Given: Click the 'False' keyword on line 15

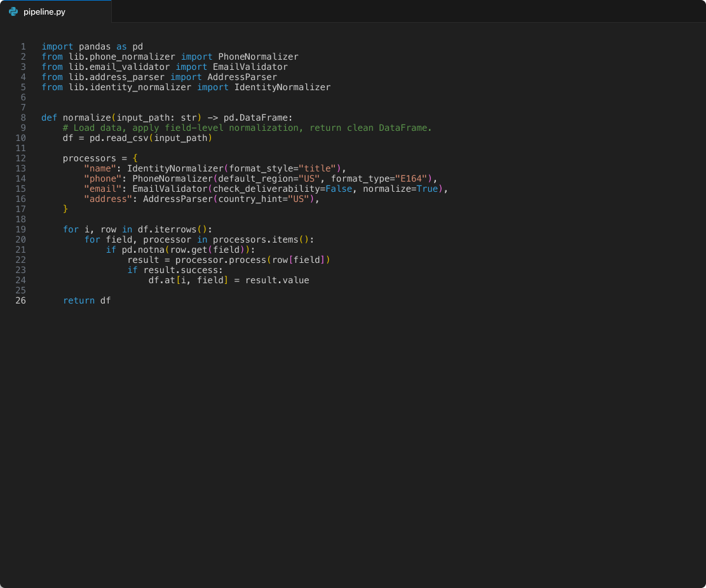Looking at the screenshot, I should (x=339, y=189).
